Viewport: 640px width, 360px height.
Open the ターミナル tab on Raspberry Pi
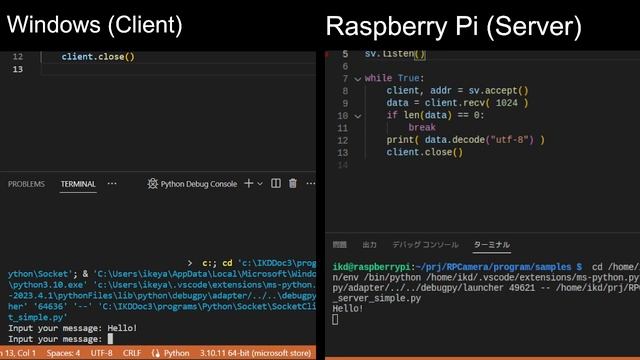coord(492,244)
